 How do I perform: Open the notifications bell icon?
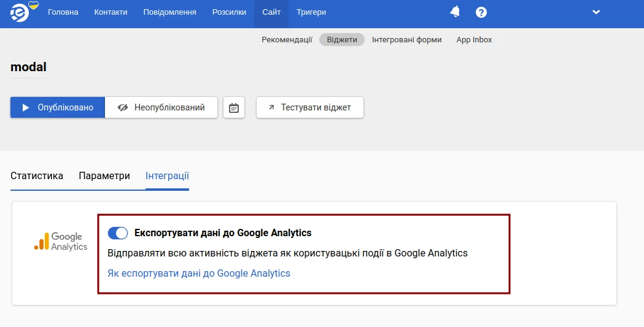tap(455, 12)
